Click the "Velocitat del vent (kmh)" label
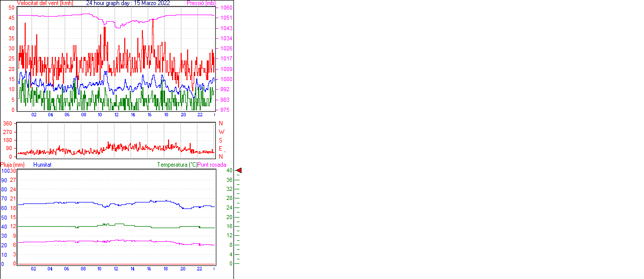This screenshot has width=644, height=279. click(45, 3)
